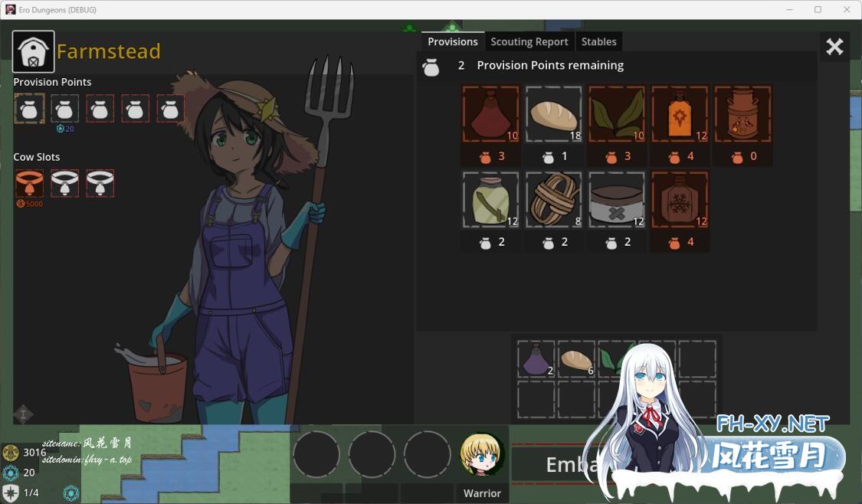Buy the provision point slot costing 20
This screenshot has height=504, width=862.
[x=64, y=108]
